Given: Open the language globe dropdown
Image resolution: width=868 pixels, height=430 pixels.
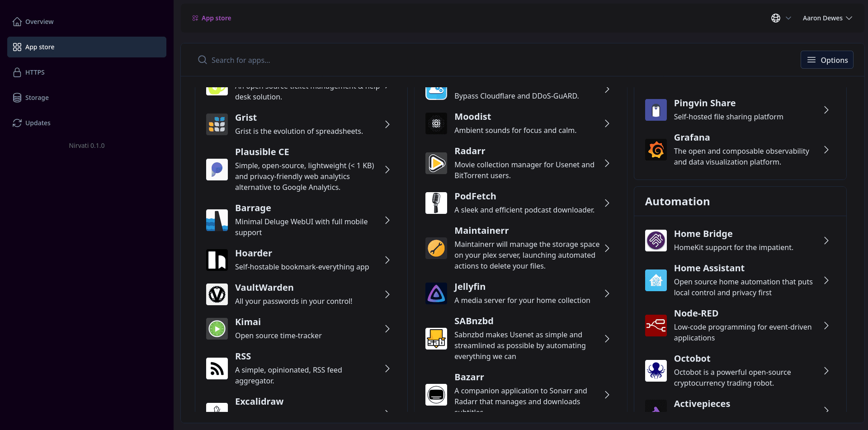Looking at the screenshot, I should pyautogui.click(x=781, y=18).
